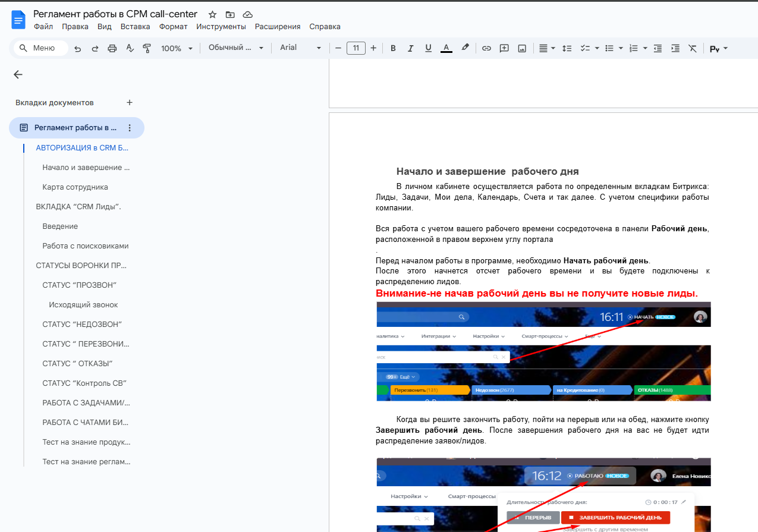
Task: Increase the indent
Action: point(675,48)
